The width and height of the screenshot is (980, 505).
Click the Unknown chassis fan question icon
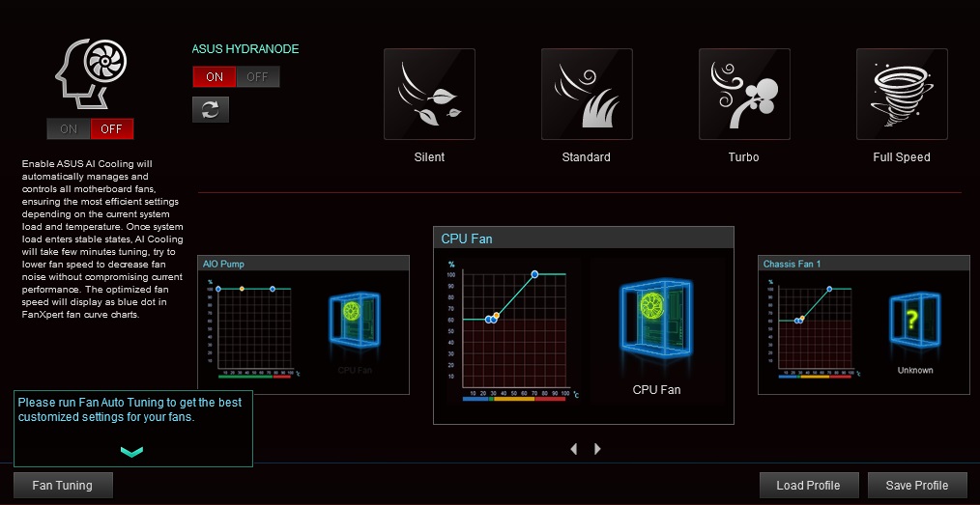pyautogui.click(x=915, y=319)
